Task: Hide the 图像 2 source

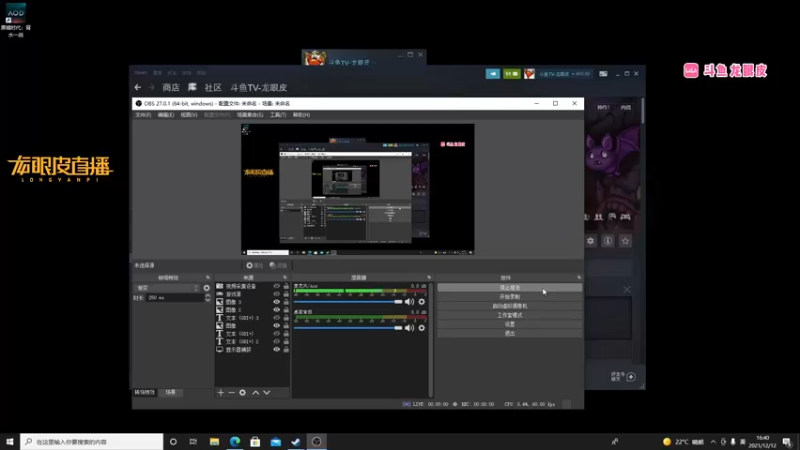Action: 277,310
